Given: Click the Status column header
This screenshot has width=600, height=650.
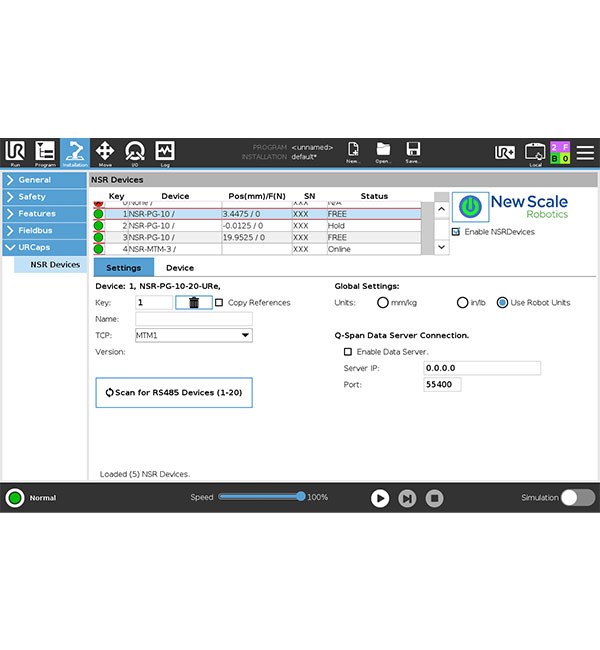Looking at the screenshot, I should pos(374,196).
